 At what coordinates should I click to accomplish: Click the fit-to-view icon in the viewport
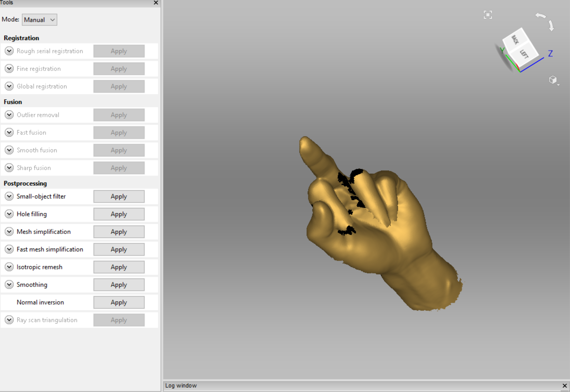pos(488,15)
